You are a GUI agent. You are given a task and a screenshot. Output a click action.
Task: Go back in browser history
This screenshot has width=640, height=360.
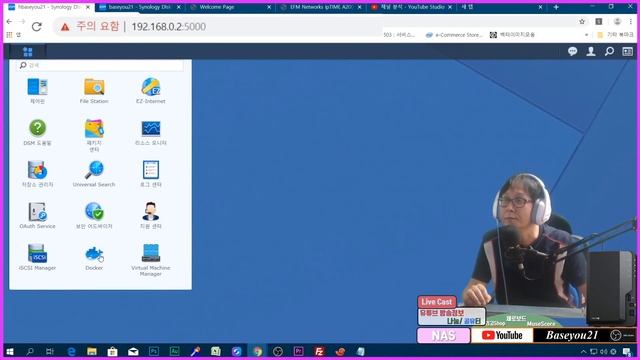click(9, 22)
